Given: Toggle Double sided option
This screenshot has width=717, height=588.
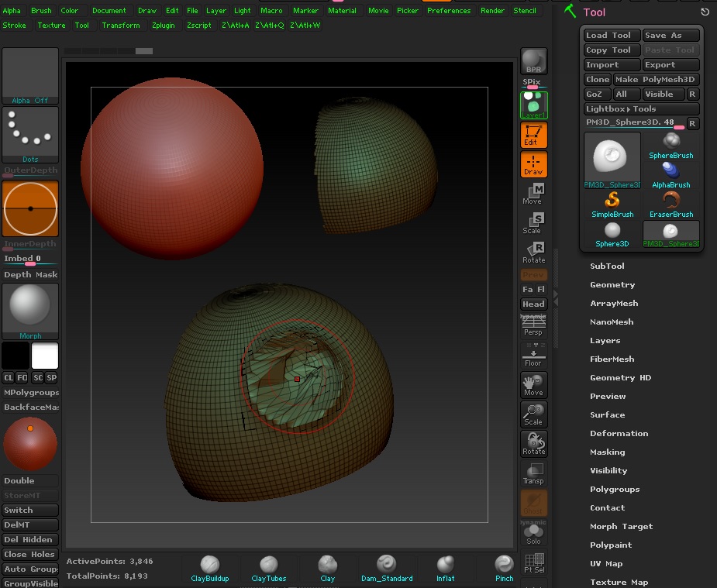Looking at the screenshot, I should tap(30, 480).
